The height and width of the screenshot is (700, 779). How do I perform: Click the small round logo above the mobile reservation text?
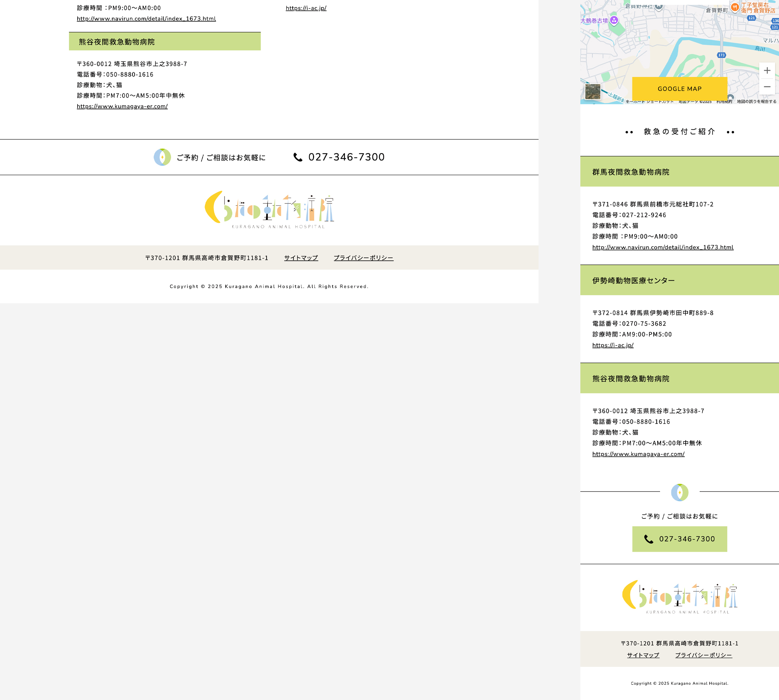[x=679, y=493]
